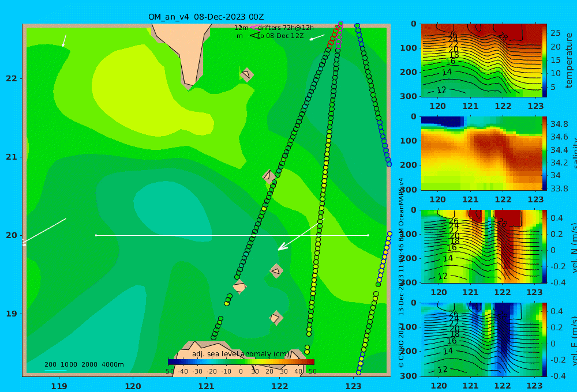This screenshot has width=577, height=392.
Task: Click the salinity colorbar
Action: coord(545,153)
